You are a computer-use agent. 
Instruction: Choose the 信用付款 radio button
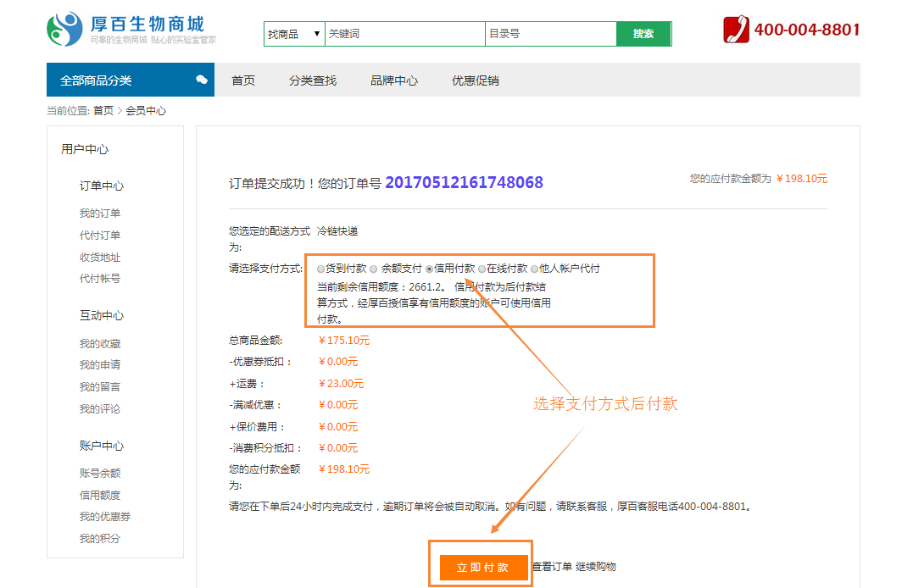coord(429,269)
